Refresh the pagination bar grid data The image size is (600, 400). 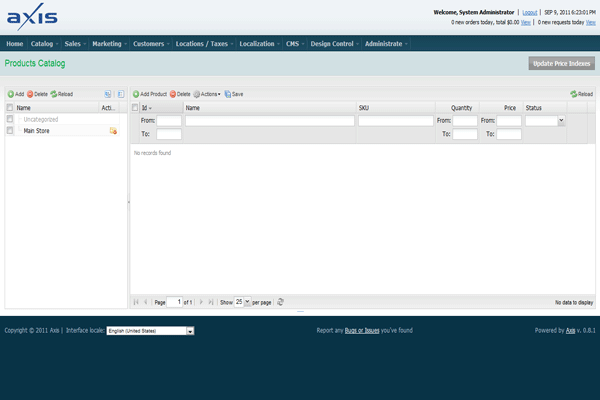click(281, 301)
